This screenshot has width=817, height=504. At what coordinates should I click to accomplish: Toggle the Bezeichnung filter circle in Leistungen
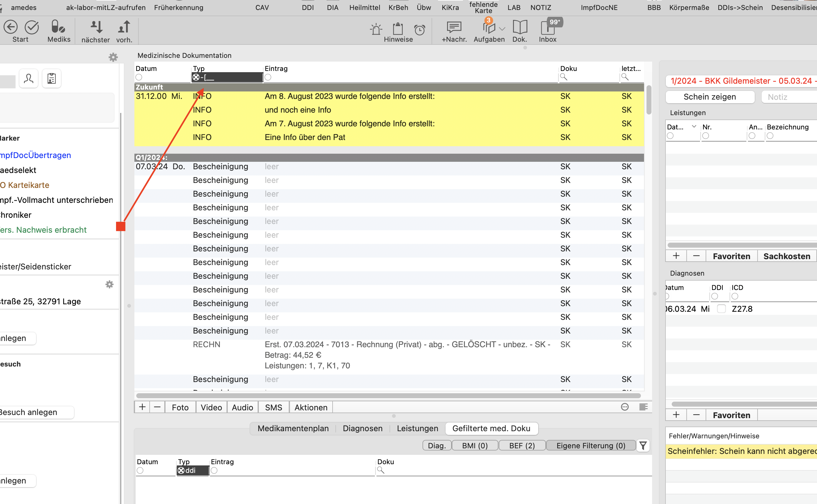point(770,136)
